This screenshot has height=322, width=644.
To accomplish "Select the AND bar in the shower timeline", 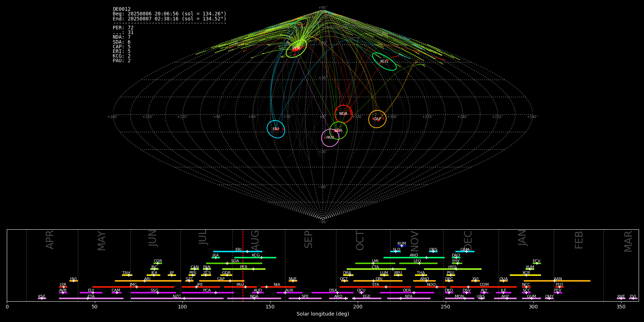I will (x=414, y=258).
